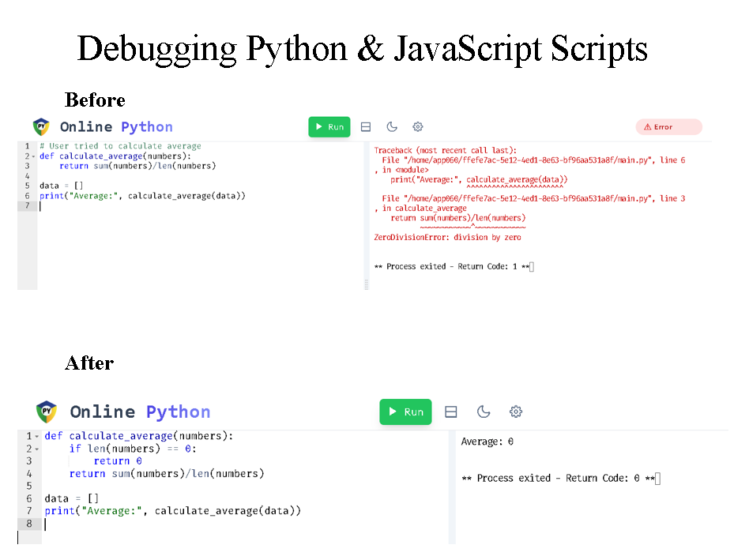Run the script in the Before editor
The width and height of the screenshot is (734, 560).
click(x=329, y=126)
